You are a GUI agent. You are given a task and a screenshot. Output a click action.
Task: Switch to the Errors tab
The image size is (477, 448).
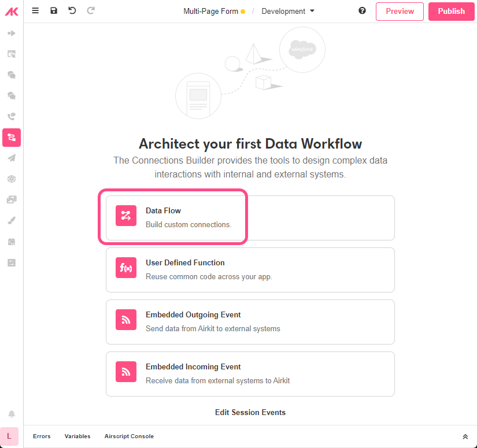pos(42,436)
